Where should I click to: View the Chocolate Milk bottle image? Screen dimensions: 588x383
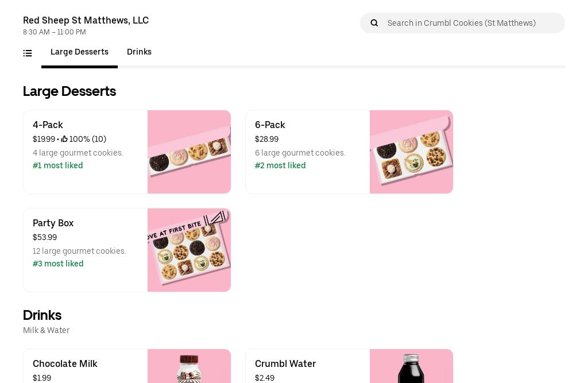(189, 366)
